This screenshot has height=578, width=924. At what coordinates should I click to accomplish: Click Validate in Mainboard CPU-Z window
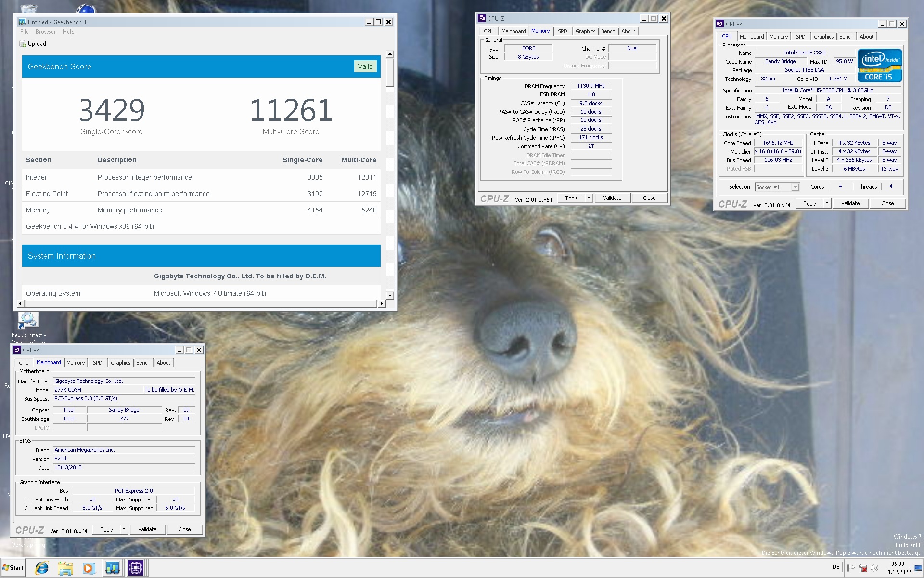click(x=147, y=529)
